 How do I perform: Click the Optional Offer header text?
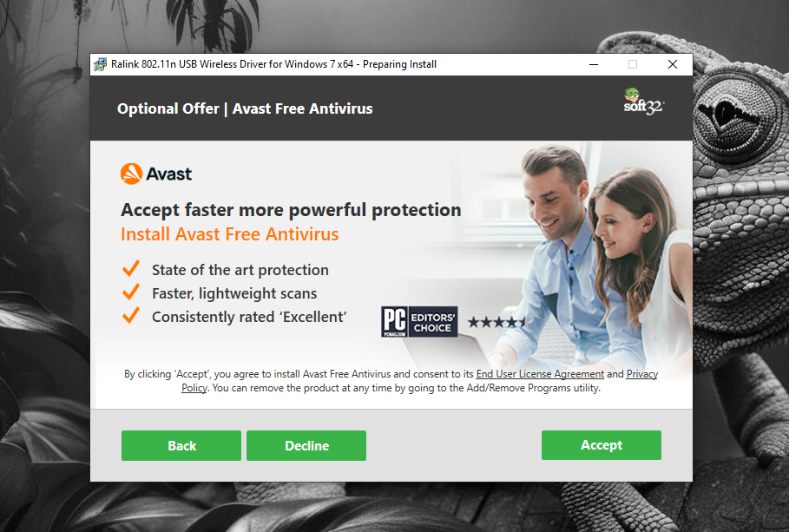coord(245,108)
